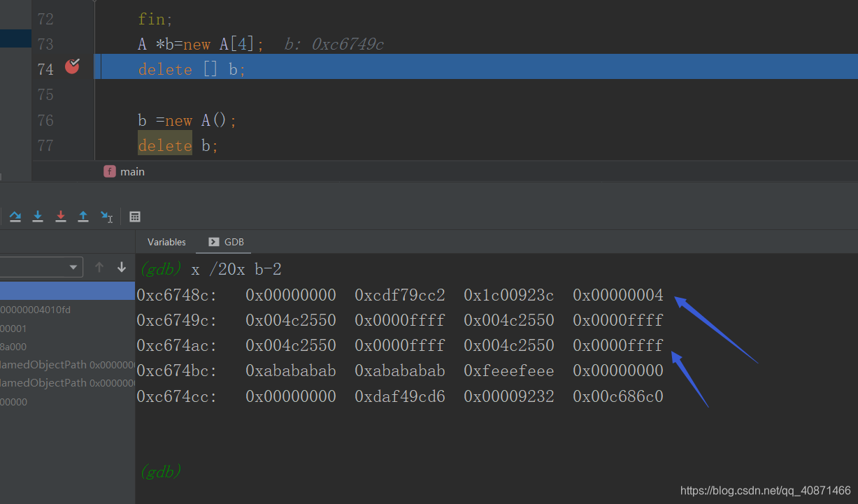The width and height of the screenshot is (858, 504).
Task: Click the Step Over debugger icon
Action: coord(15,217)
